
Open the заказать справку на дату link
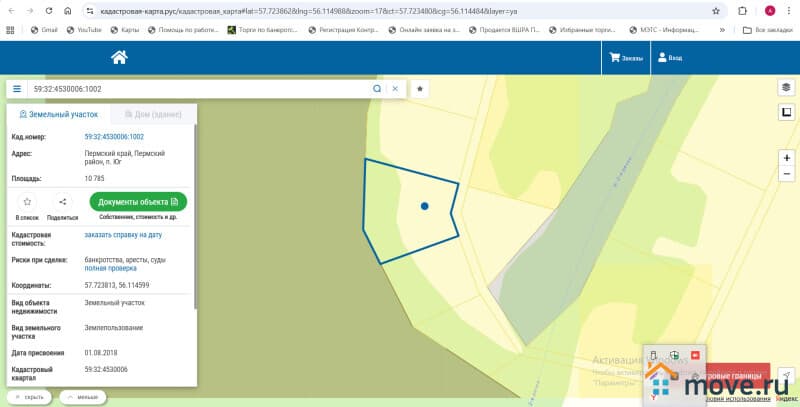coord(123,235)
